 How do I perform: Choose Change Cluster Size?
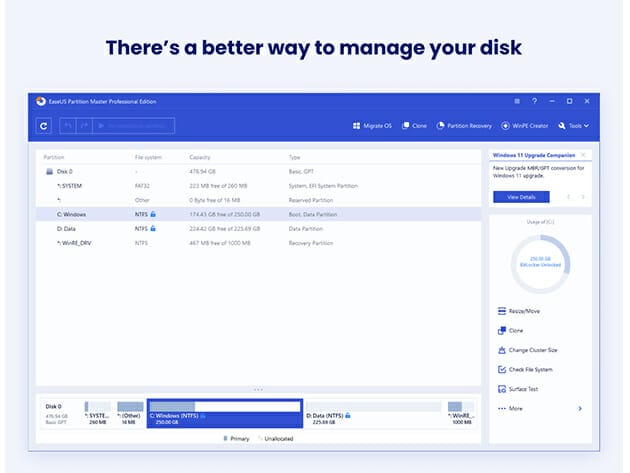(x=530, y=351)
